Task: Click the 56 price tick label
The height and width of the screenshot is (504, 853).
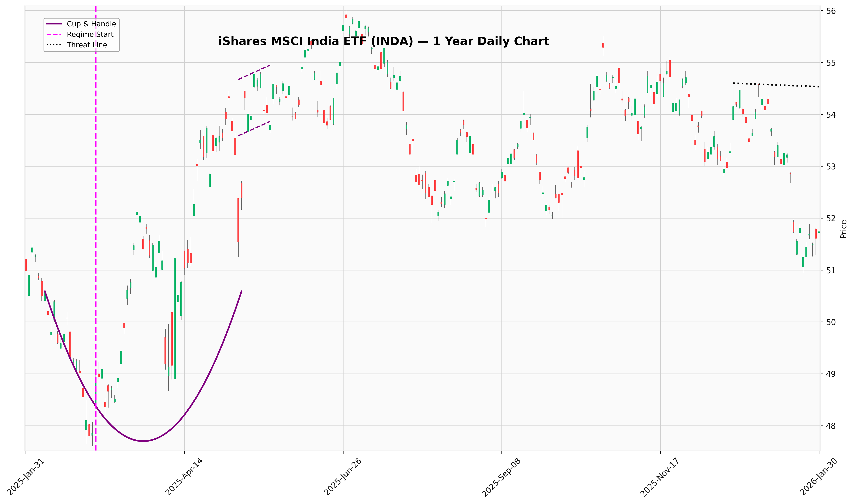Action: point(831,11)
